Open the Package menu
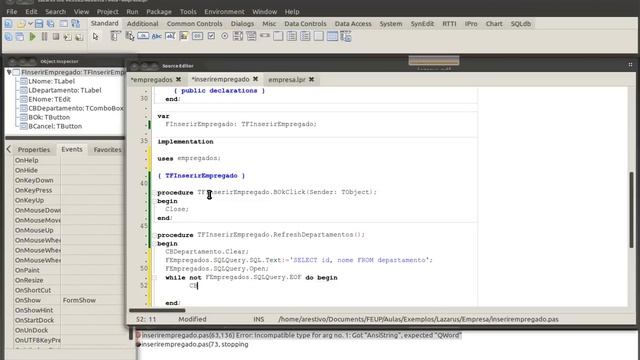This screenshot has width=640, height=360. click(159, 11)
